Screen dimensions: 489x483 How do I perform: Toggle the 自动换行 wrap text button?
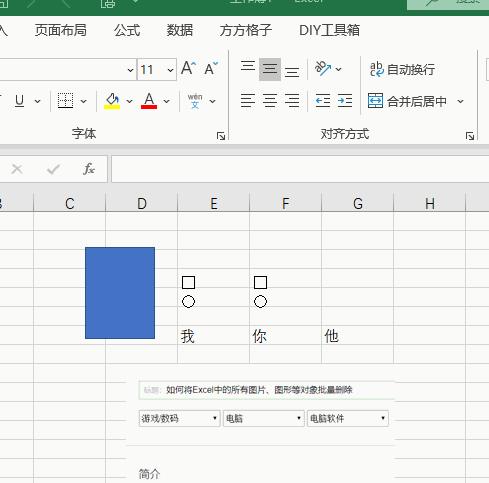pyautogui.click(x=402, y=69)
